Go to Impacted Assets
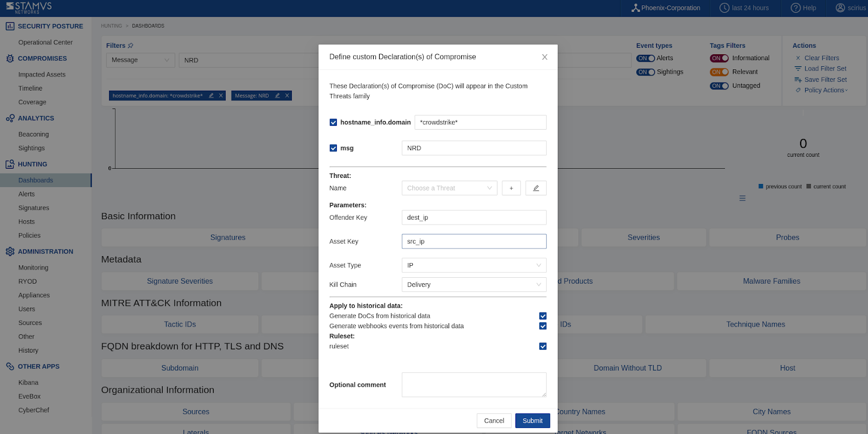Screen dimensions: 868x434 (42, 75)
